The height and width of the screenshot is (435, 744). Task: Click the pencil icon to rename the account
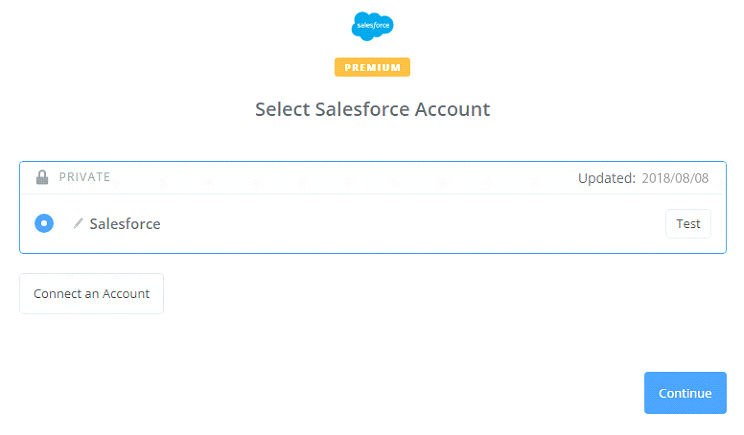pos(78,224)
